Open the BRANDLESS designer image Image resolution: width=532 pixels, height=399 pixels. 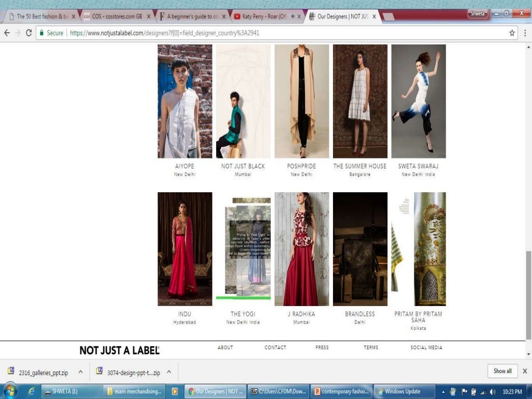pyautogui.click(x=360, y=249)
